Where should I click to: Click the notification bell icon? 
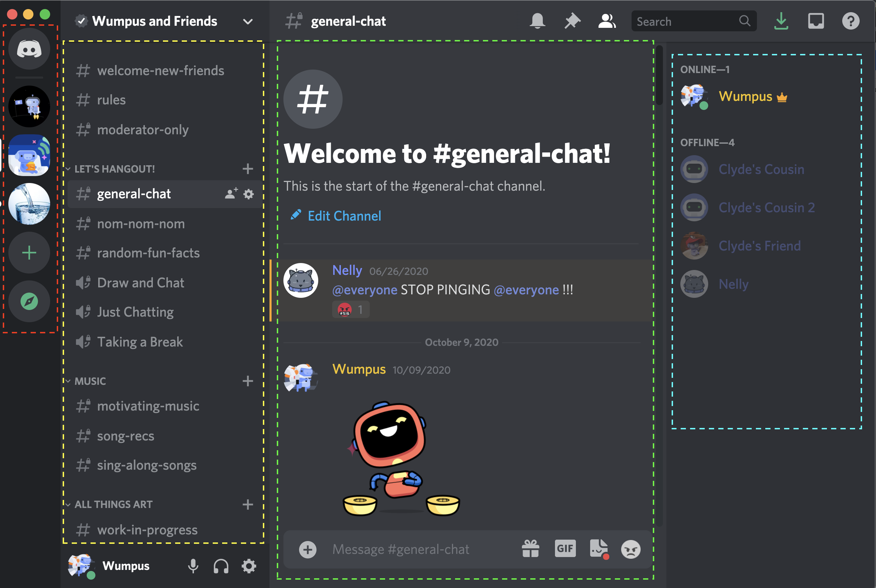[537, 22]
